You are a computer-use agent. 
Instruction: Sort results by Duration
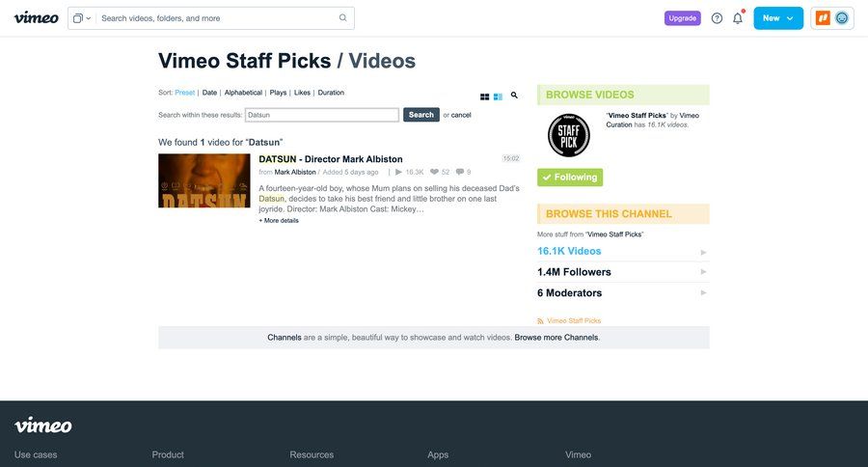point(331,93)
